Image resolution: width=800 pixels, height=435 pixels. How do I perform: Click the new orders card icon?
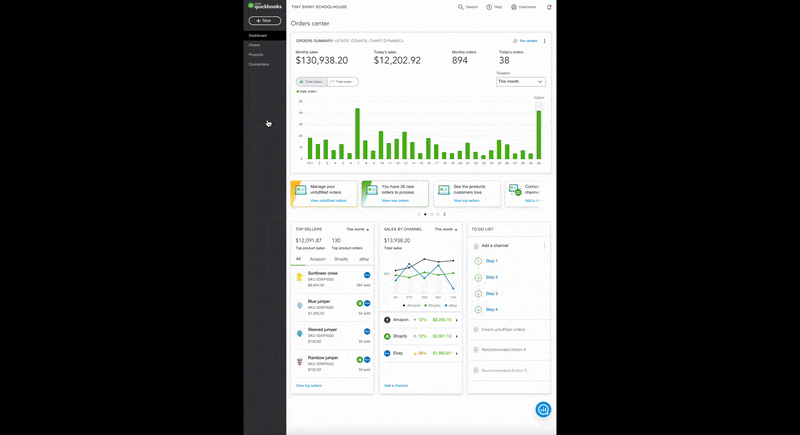click(x=372, y=190)
